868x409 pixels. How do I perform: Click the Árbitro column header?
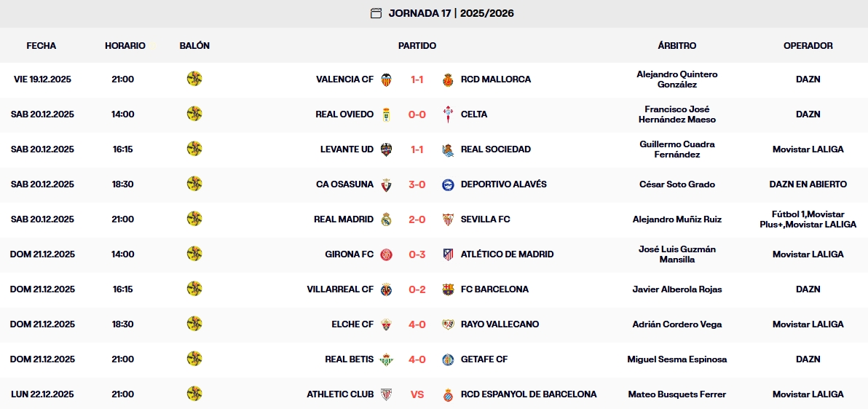pyautogui.click(x=676, y=45)
